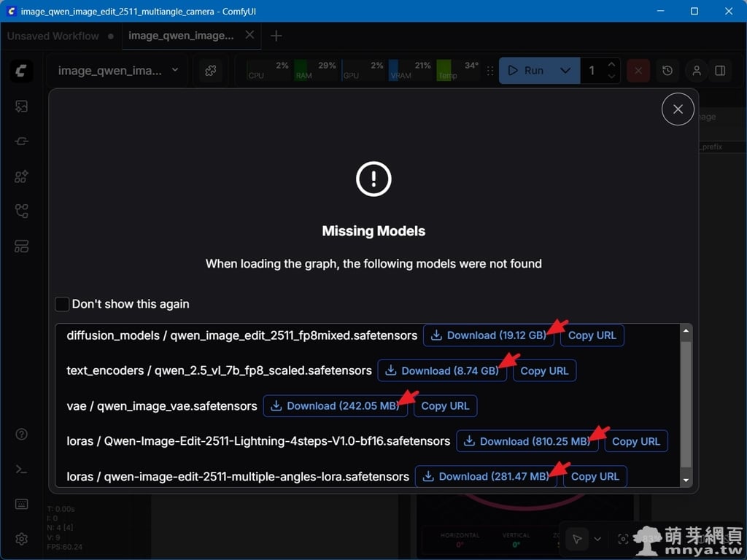This screenshot has width=747, height=560.
Task: Add a new workflow tab with plus icon
Action: coord(276,36)
